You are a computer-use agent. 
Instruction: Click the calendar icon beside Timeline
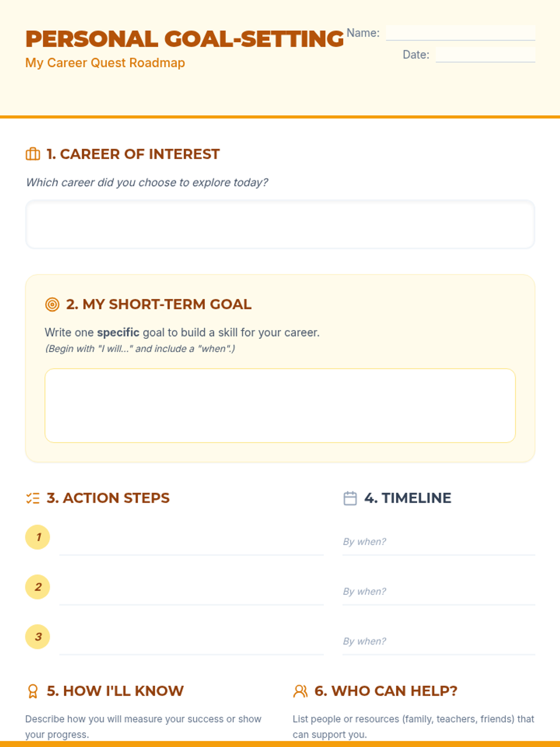pyautogui.click(x=350, y=498)
